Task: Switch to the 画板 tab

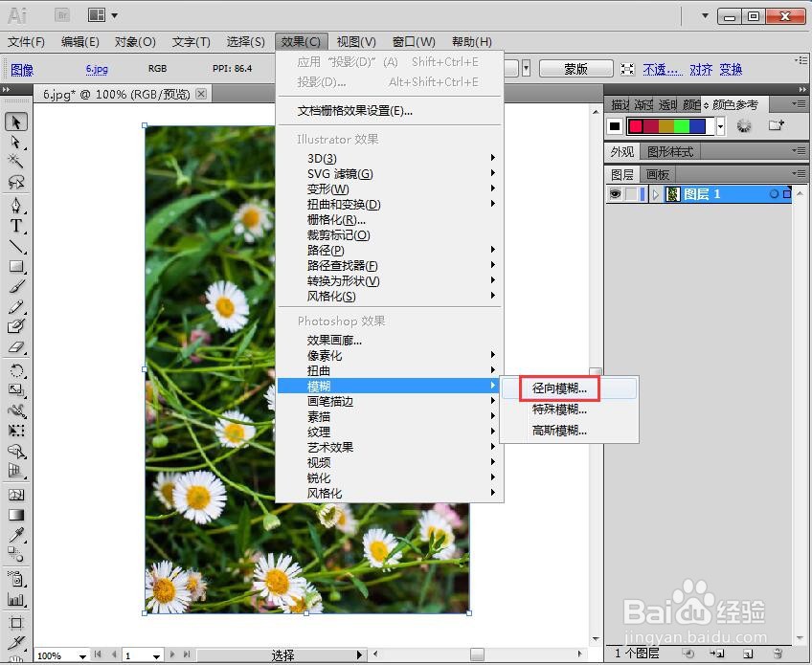Action: [658, 175]
